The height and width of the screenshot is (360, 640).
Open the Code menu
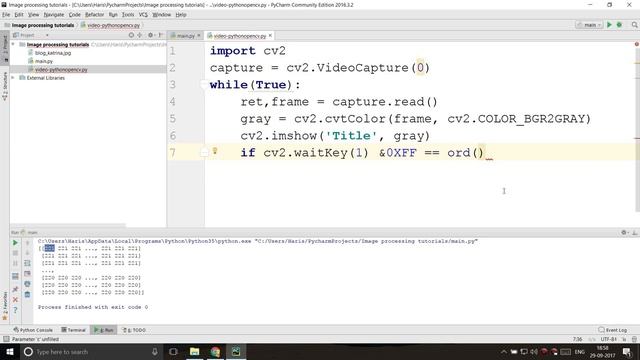click(x=74, y=15)
